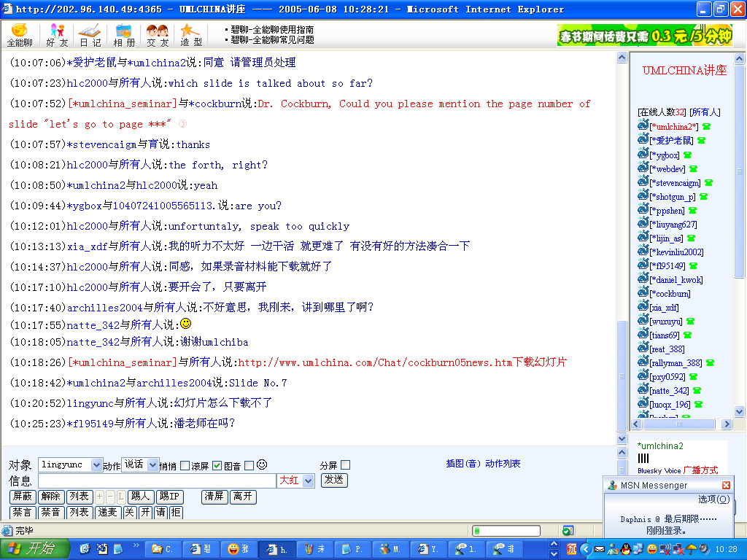This screenshot has width=747, height=560.
Task: Click microphone icon next to *umlchina2*
Action: point(706,127)
